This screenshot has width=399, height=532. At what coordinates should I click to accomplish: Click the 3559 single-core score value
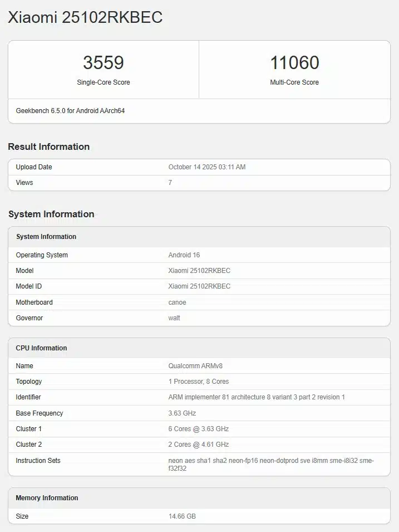pyautogui.click(x=104, y=62)
